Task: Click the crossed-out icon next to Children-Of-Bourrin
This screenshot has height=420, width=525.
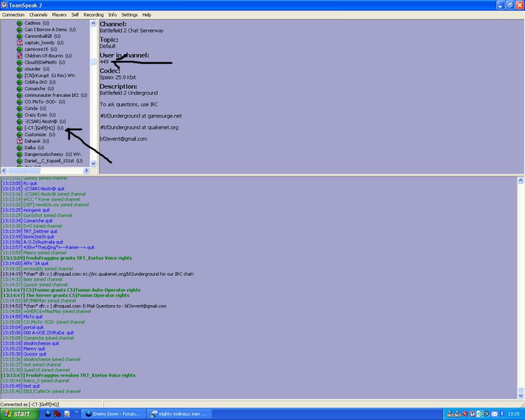Action: tap(20, 56)
